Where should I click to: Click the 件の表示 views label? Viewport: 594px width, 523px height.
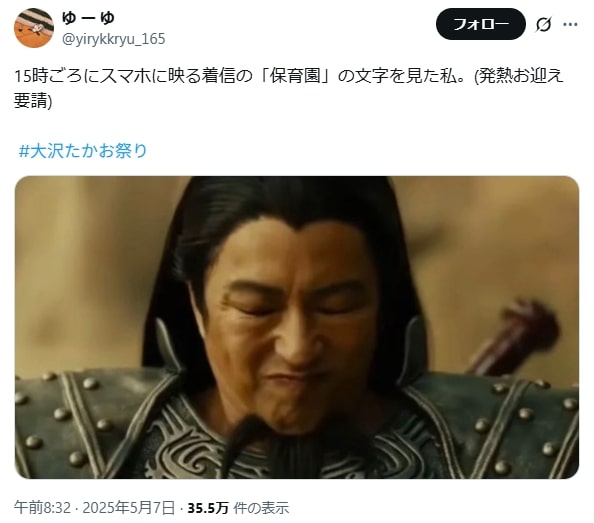[x=261, y=508]
